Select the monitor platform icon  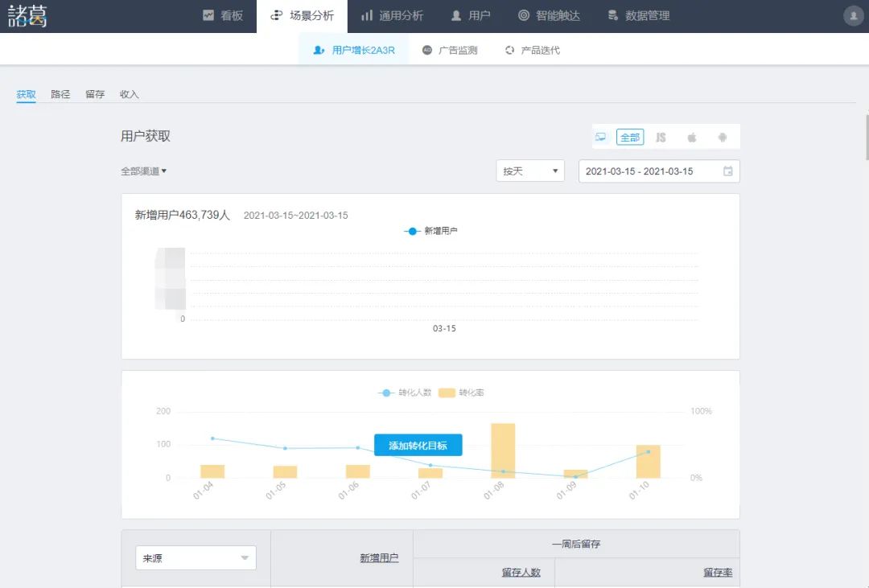click(600, 137)
